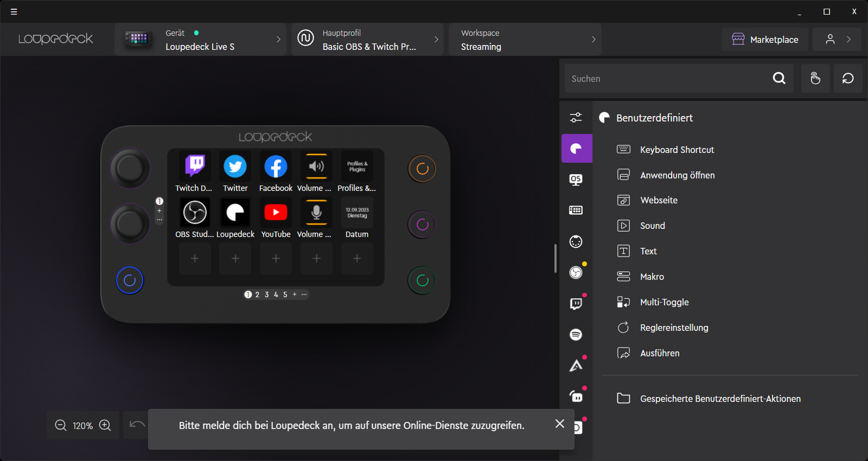
Task: Switch to touch page 5
Action: tap(285, 294)
